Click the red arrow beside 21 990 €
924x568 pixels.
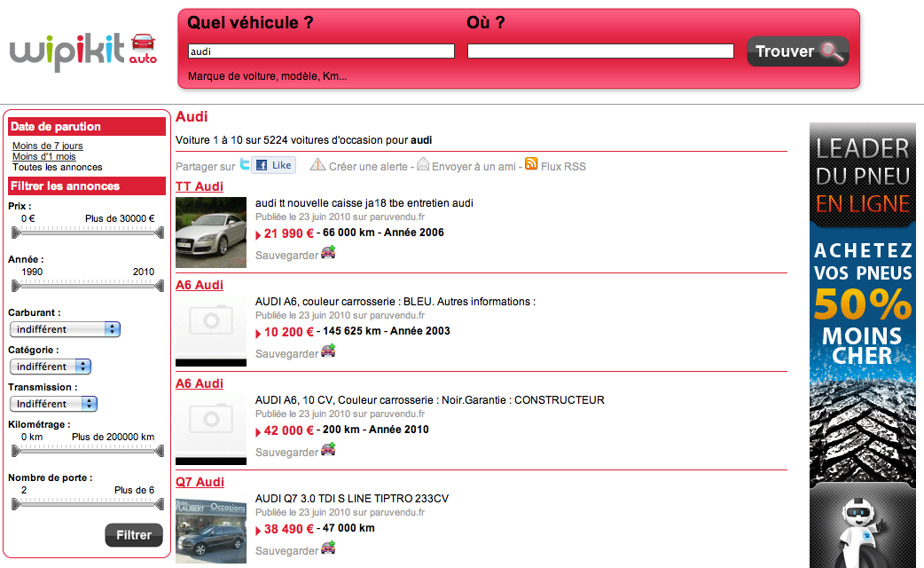(x=258, y=235)
